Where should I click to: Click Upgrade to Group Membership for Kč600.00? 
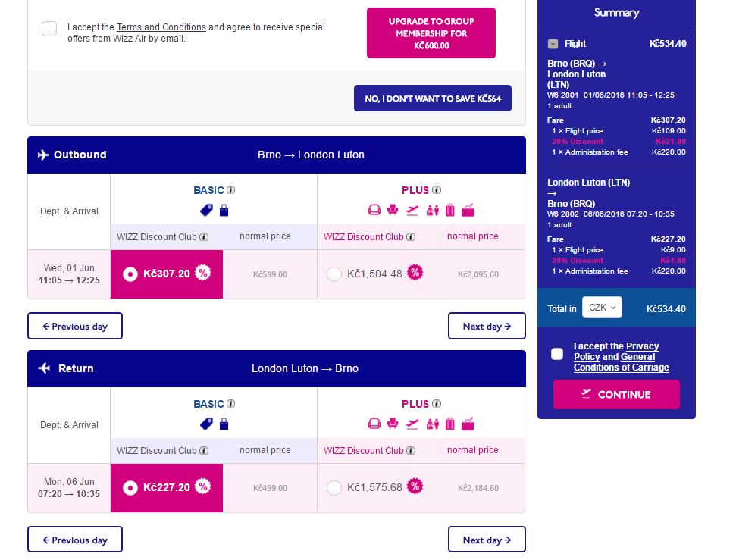click(x=431, y=33)
